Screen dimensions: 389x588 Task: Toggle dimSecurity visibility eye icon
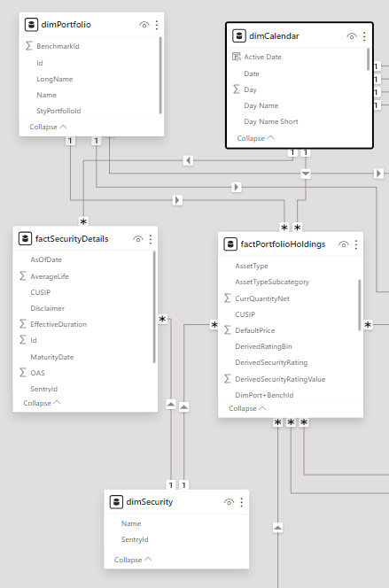point(229,502)
